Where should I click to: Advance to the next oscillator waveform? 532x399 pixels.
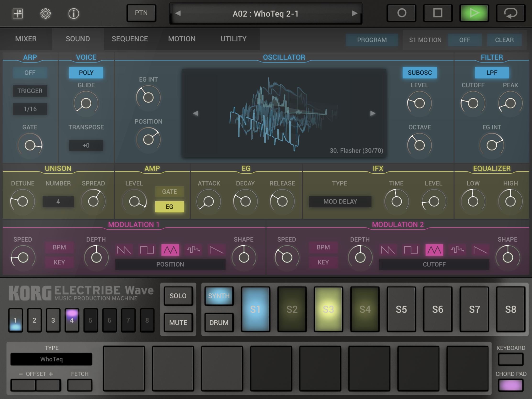point(373,113)
